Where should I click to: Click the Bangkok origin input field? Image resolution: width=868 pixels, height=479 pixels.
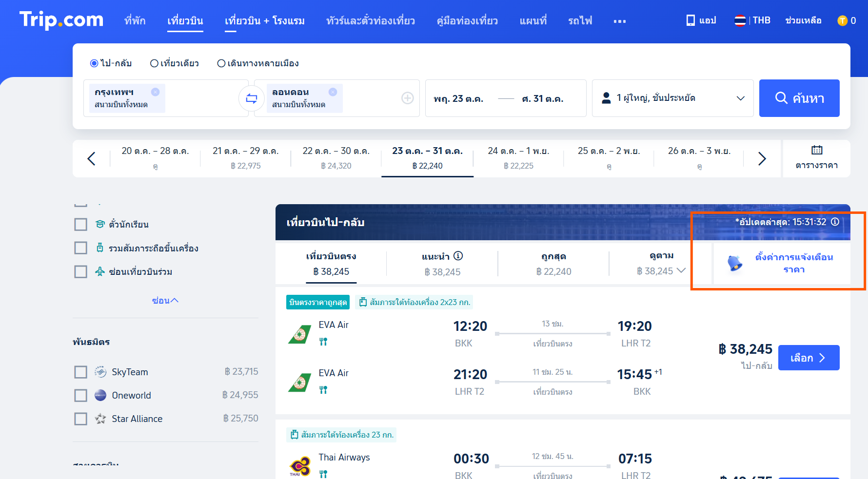(166, 98)
